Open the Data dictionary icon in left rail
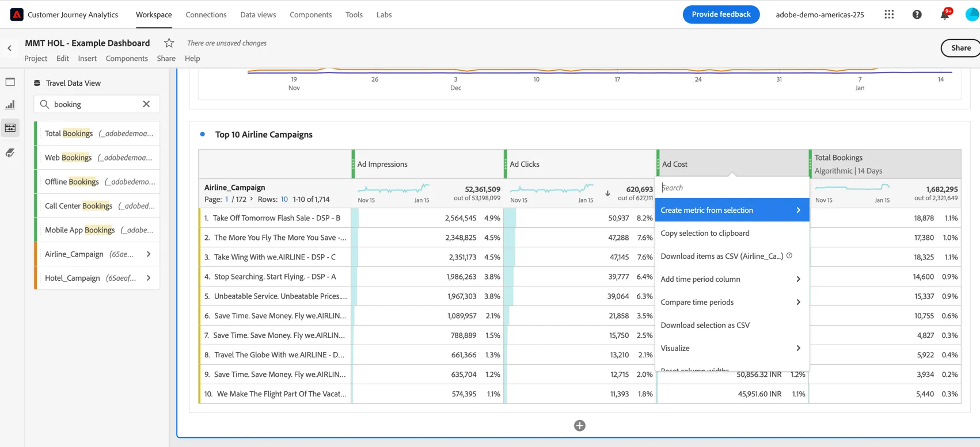This screenshot has height=447, width=980. click(x=10, y=152)
